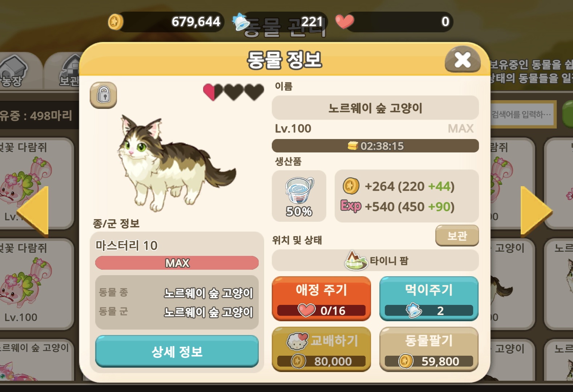Click the bell currency icon at top
Image resolution: width=573 pixels, height=392 pixels.
pos(241,22)
